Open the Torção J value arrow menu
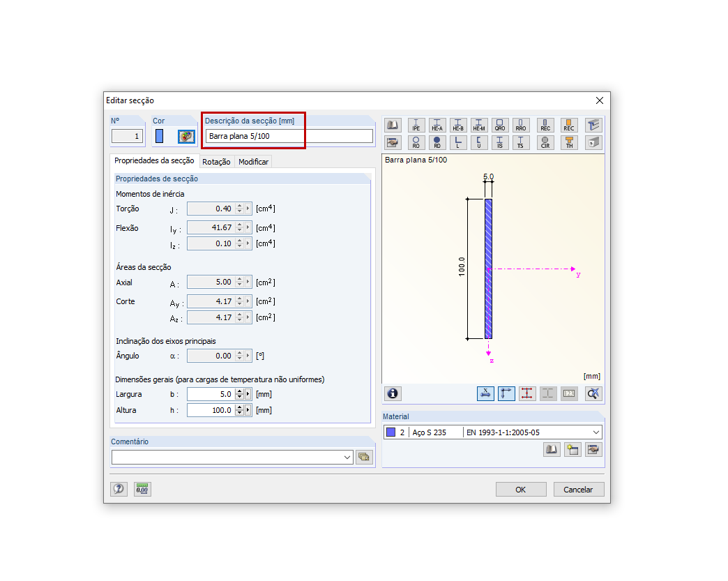 tap(248, 209)
